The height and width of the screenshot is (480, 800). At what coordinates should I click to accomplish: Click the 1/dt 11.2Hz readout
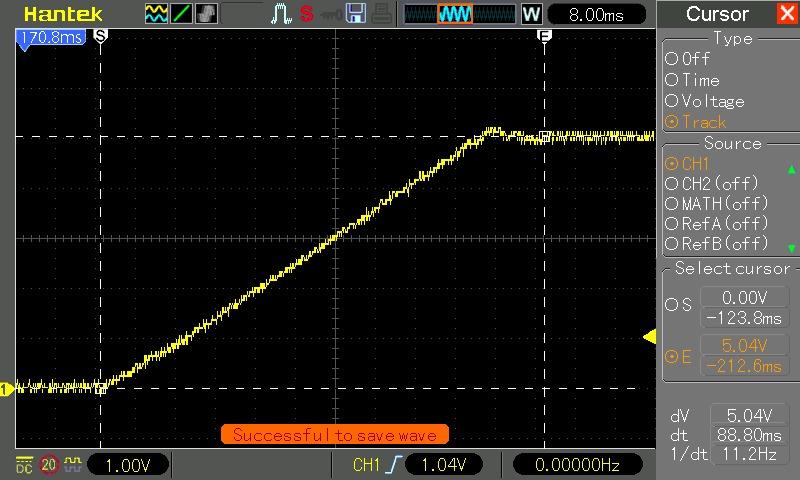(x=748, y=454)
